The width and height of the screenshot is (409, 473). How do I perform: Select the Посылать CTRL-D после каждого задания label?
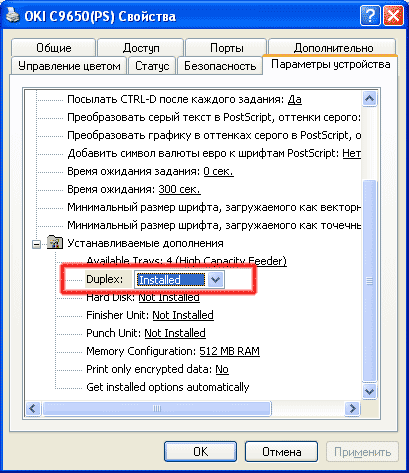175,99
